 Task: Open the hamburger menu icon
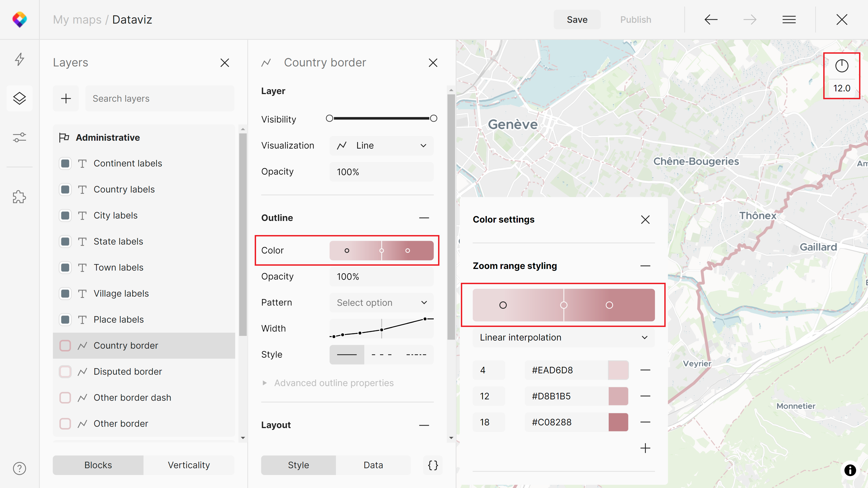(x=789, y=20)
